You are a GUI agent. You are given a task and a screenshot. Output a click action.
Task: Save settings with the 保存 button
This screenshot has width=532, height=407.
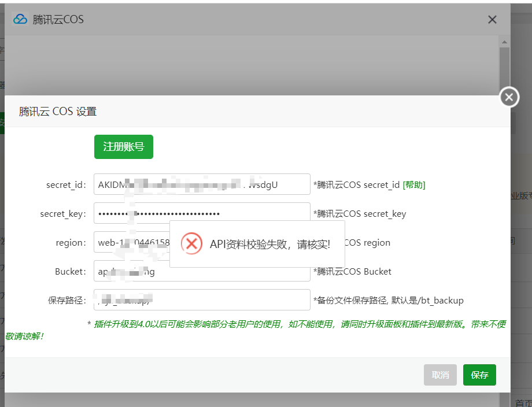click(x=479, y=375)
